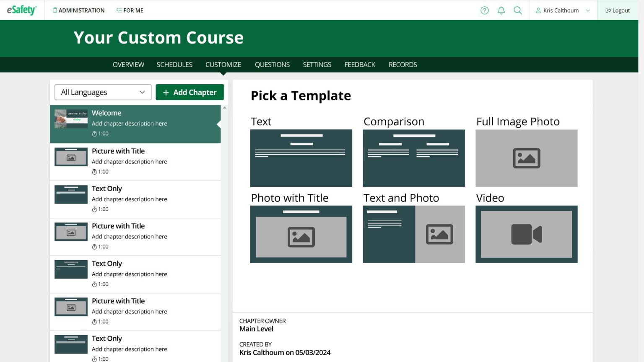
Task: Check notifications via the bell icon
Action: tap(501, 10)
